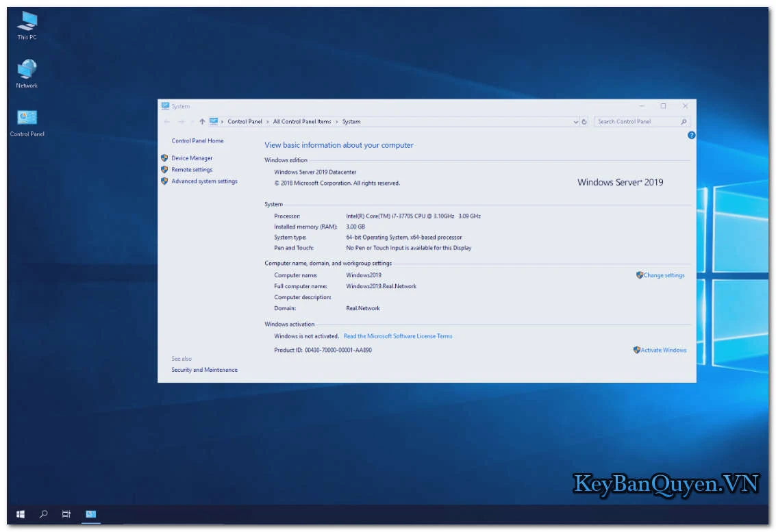This screenshot has height=532, width=776.
Task: Open Control Panel Home
Action: (x=197, y=141)
